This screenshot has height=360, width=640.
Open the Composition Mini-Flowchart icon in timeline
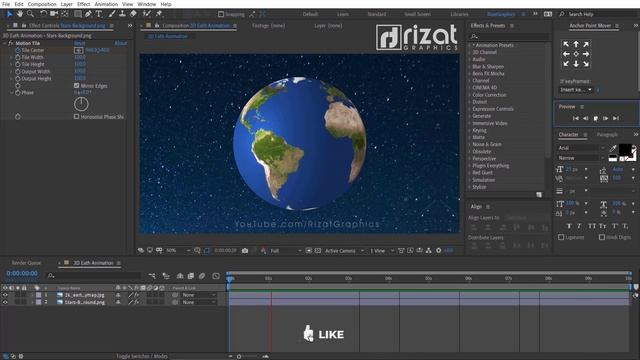point(152,276)
